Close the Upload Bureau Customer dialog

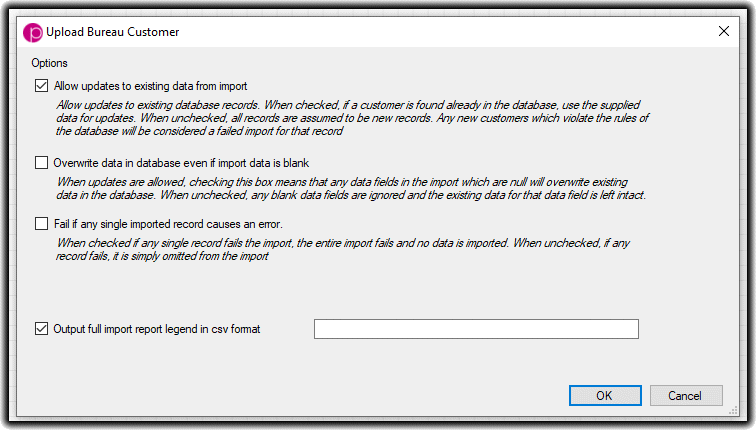pyautogui.click(x=724, y=32)
